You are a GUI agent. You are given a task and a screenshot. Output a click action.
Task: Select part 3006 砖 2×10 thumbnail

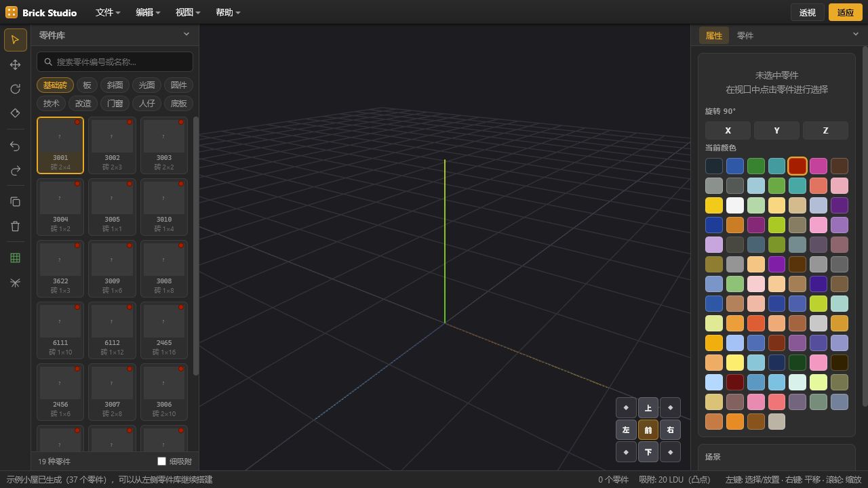click(164, 392)
